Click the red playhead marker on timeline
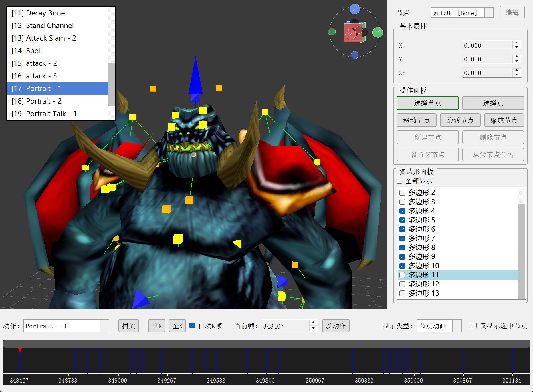The height and width of the screenshot is (392, 533). point(20,350)
